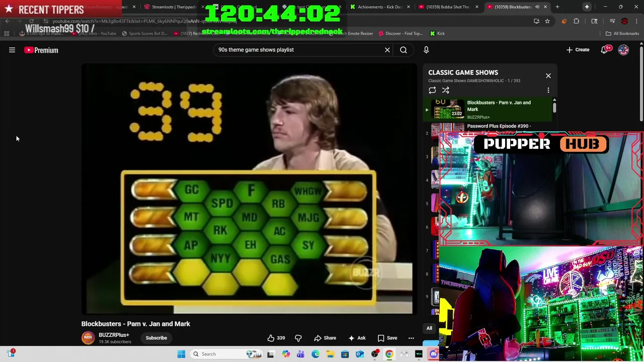The width and height of the screenshot is (644, 362).
Task: Open BUZZRPlus+ channel name link
Action: point(114,335)
